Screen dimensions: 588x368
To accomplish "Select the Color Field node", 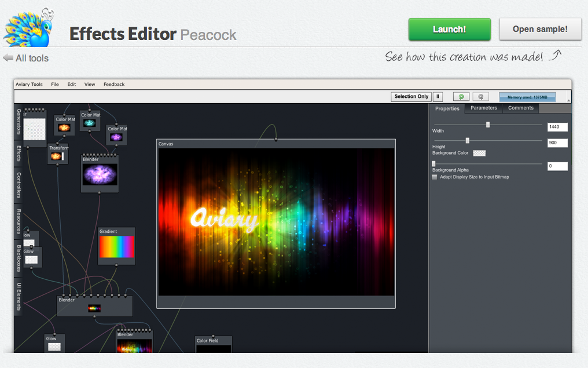I will click(214, 344).
